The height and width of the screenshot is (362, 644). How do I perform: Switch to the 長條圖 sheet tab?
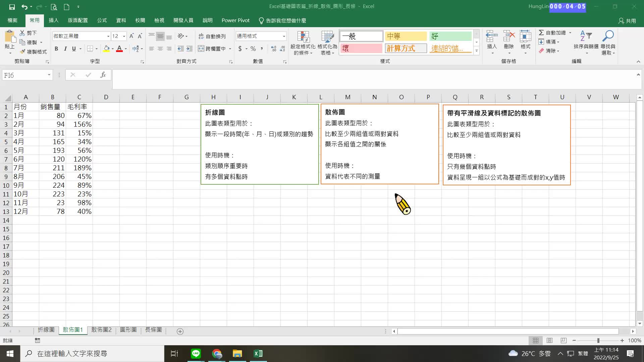(153, 330)
